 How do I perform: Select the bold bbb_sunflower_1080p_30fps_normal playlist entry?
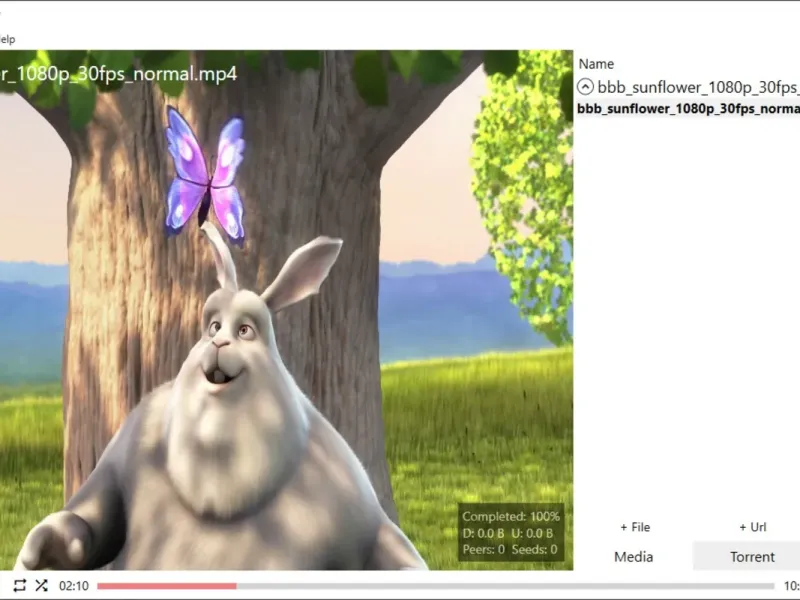click(688, 109)
